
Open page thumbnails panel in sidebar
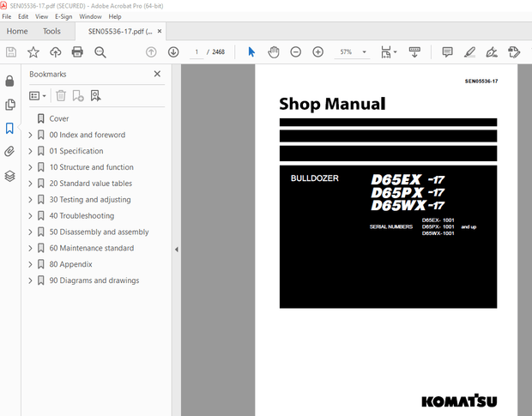[10, 105]
